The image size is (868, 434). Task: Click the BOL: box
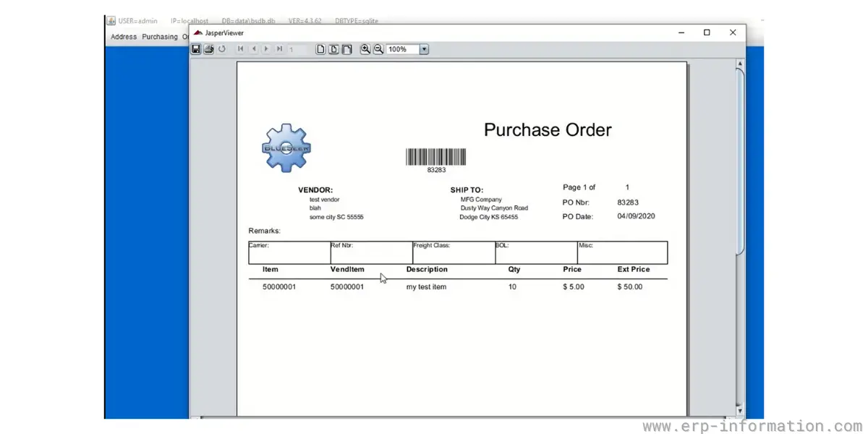tap(536, 252)
